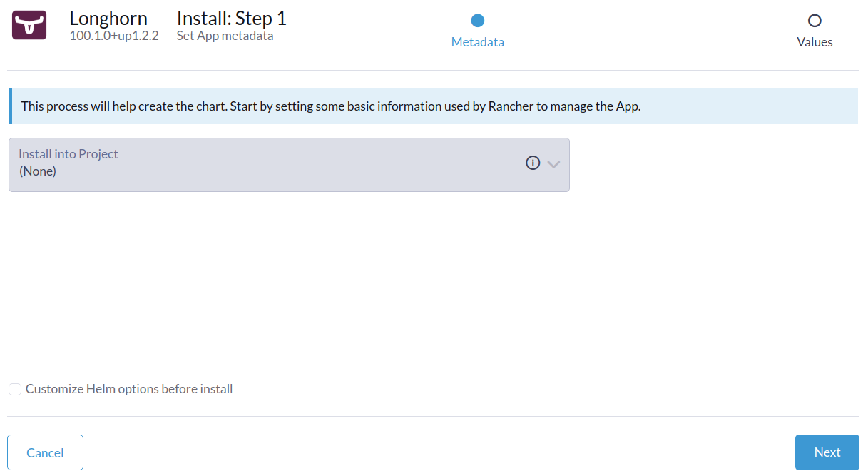Click the 'Set App metadata' subtitle
The width and height of the screenshot is (868, 476).
(225, 36)
